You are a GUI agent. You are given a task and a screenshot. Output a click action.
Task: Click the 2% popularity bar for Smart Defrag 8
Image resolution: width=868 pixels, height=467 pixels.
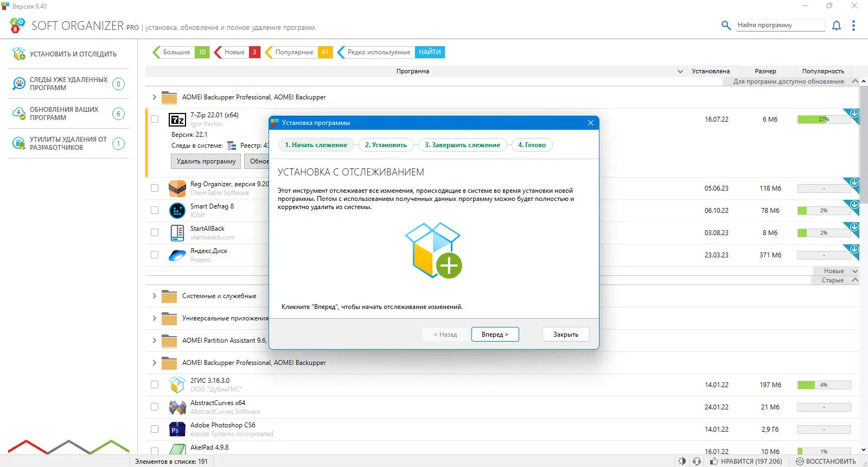tap(824, 211)
